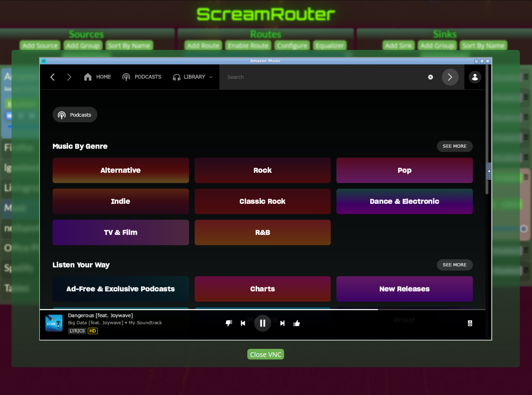532x395 pixels.
Task: Click the Dangerous song title
Action: pos(100,316)
